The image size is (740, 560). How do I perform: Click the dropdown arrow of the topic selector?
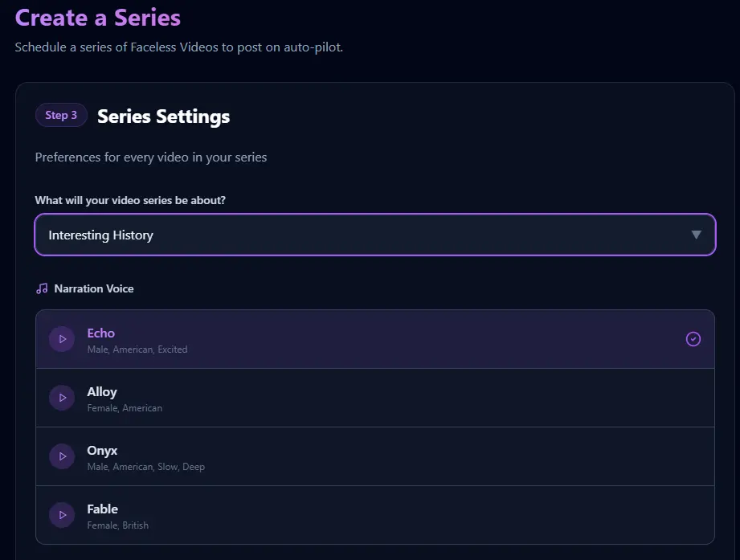[697, 235]
